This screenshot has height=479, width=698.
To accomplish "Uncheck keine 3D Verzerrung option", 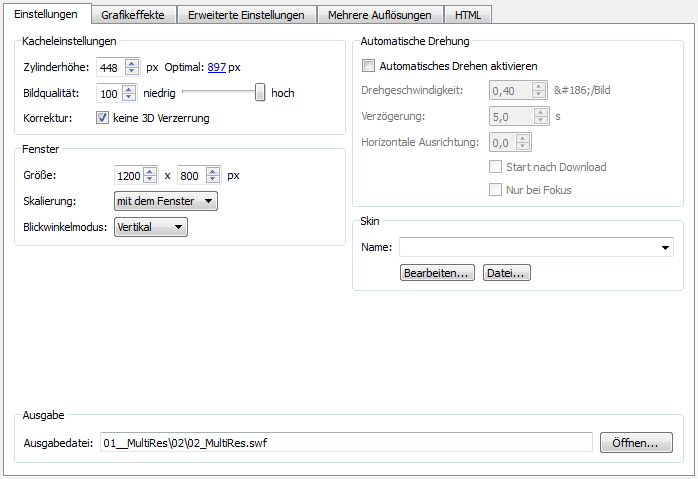I will click(102, 118).
